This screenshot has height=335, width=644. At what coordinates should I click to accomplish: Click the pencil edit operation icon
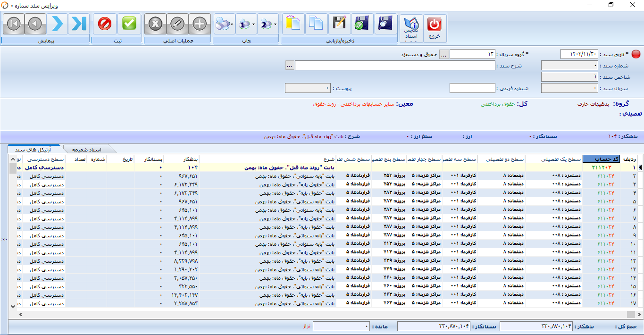[177, 24]
